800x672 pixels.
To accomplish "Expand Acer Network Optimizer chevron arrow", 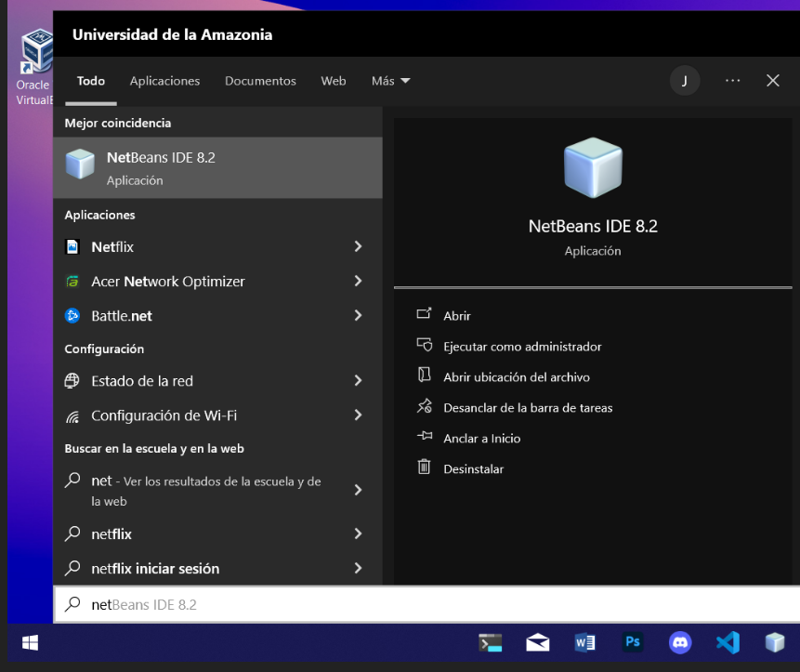I will click(x=358, y=281).
